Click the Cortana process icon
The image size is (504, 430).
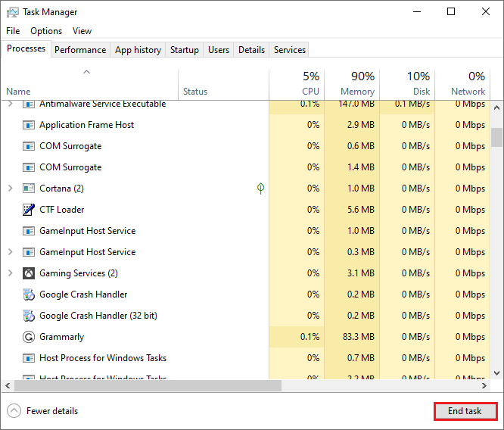click(x=29, y=189)
